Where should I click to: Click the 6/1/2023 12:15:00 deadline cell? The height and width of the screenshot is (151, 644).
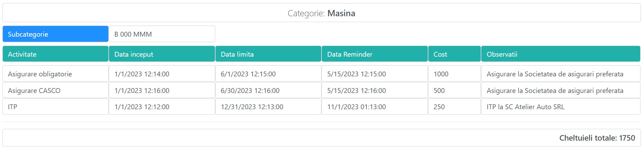pos(268,74)
